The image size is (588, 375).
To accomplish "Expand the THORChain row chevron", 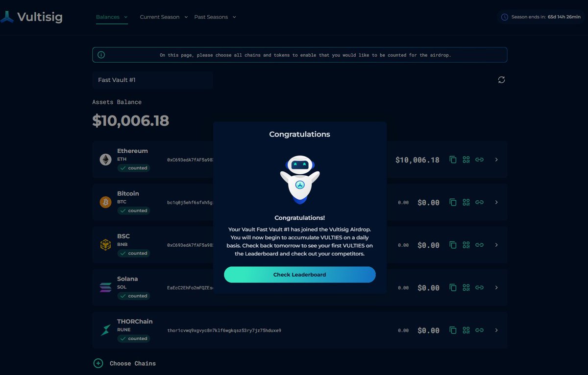I will tap(496, 330).
